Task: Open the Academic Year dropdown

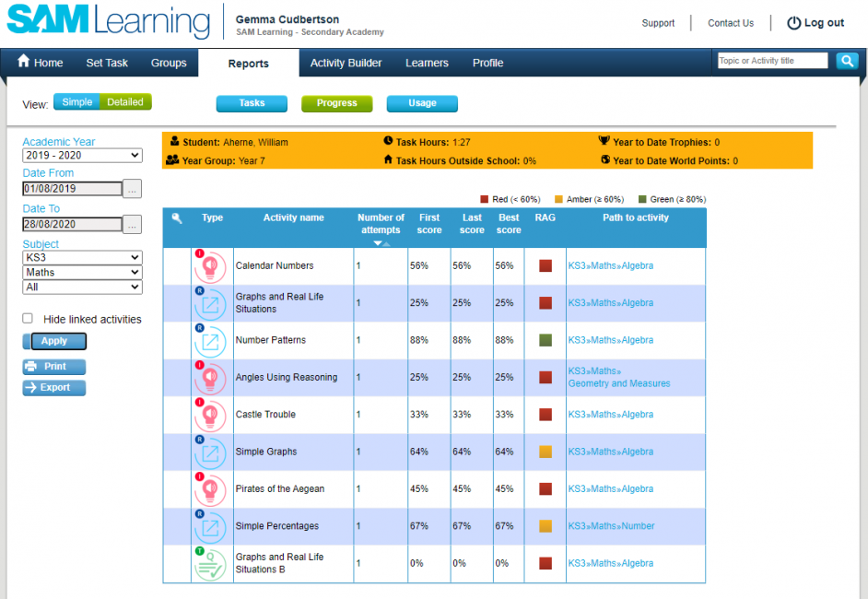Action: coord(82,155)
